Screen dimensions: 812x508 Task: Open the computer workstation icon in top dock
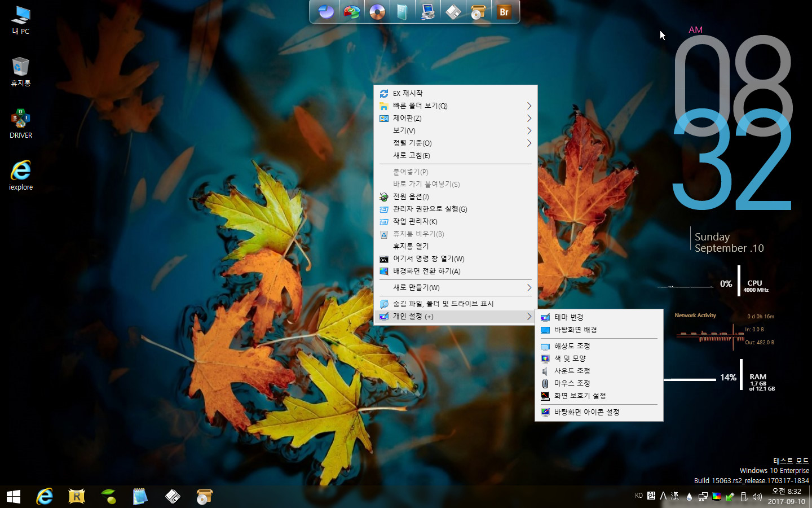[x=428, y=11]
